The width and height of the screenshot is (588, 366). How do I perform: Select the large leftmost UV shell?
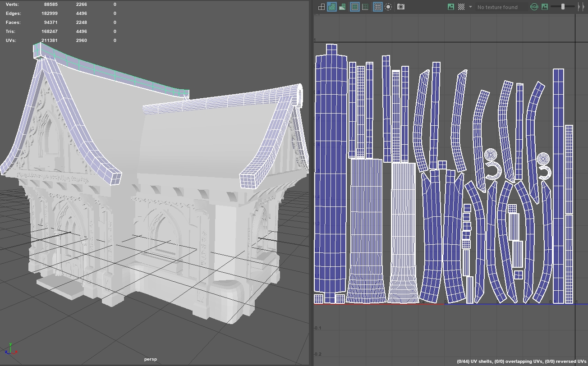point(331,180)
